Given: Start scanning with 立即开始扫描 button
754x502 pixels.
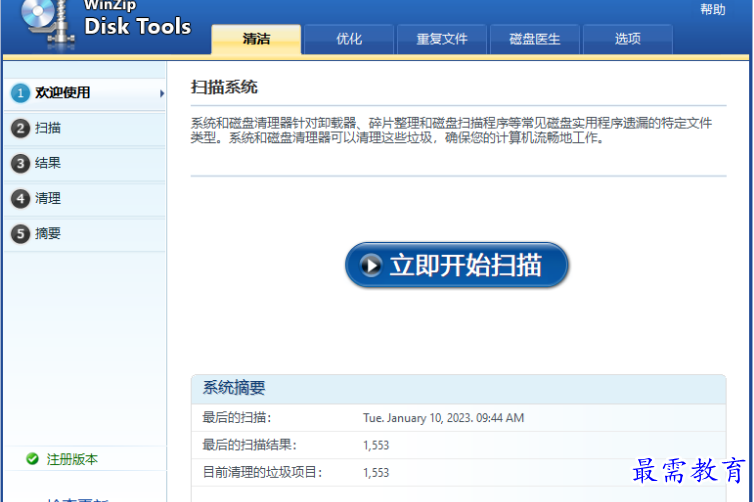Looking at the screenshot, I should coord(456,265).
